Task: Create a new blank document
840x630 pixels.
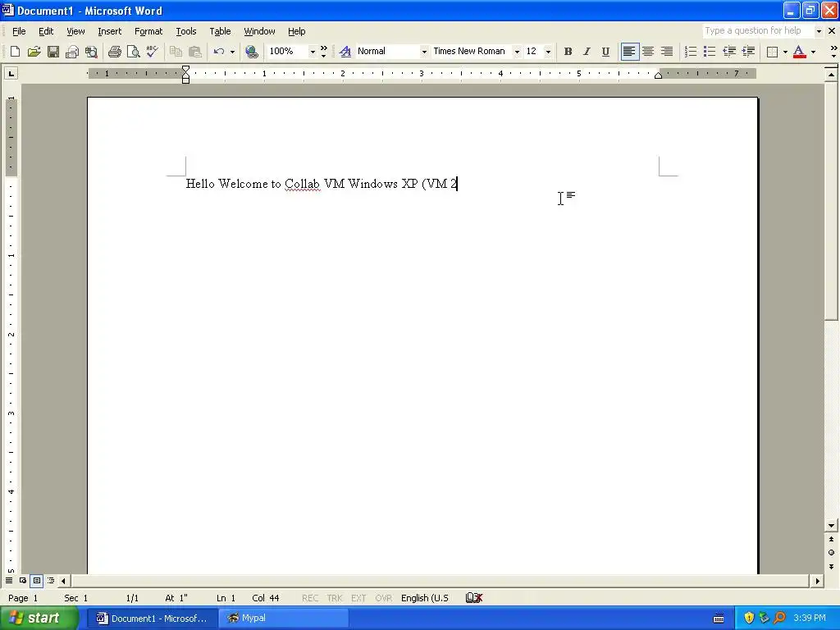Action: 15,52
